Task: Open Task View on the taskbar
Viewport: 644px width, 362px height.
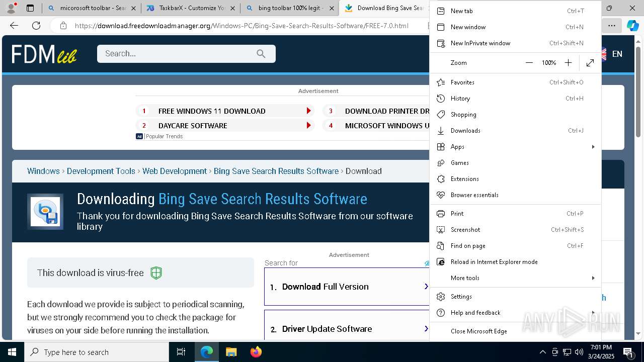Action: (181, 352)
